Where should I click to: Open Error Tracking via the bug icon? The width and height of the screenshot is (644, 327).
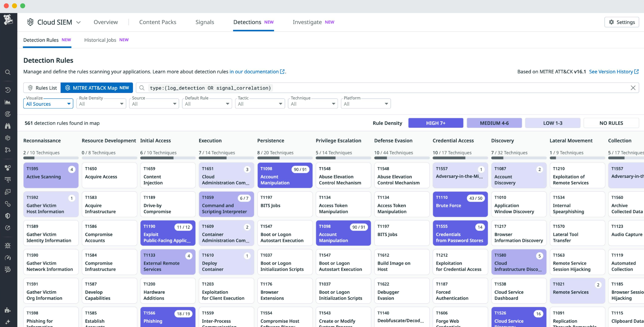point(8,245)
